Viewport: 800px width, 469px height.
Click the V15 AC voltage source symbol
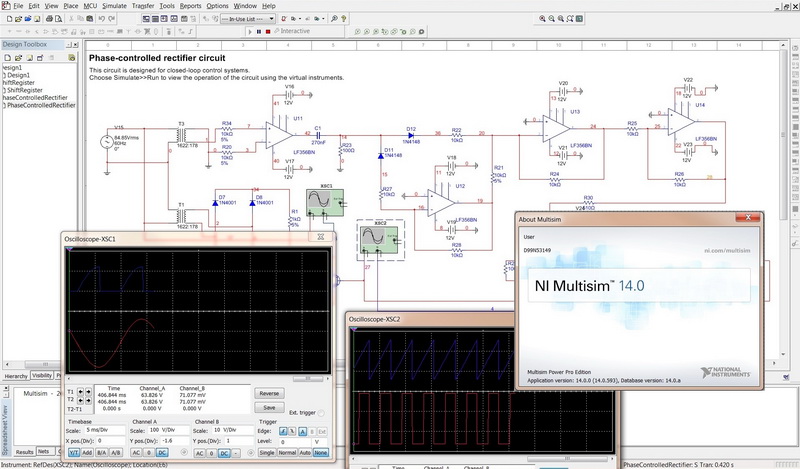[x=107, y=142]
